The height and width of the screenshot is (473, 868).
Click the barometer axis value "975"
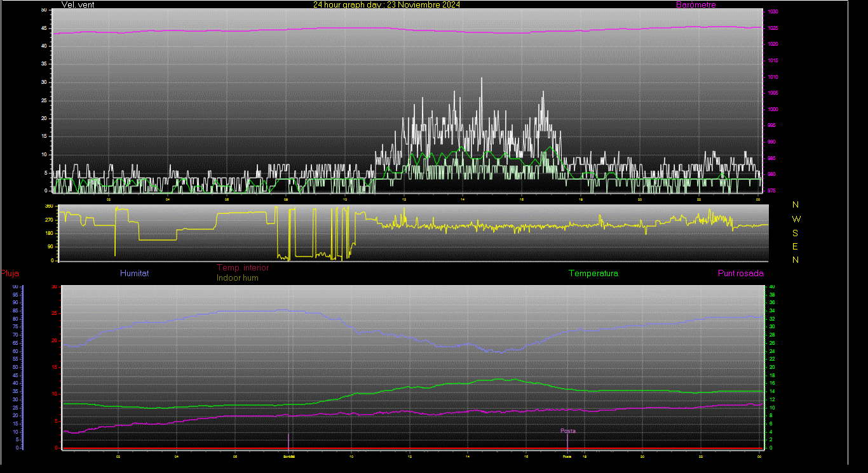772,190
